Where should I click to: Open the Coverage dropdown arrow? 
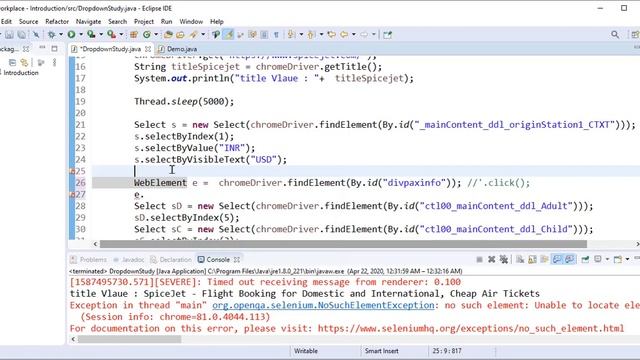click(101, 35)
